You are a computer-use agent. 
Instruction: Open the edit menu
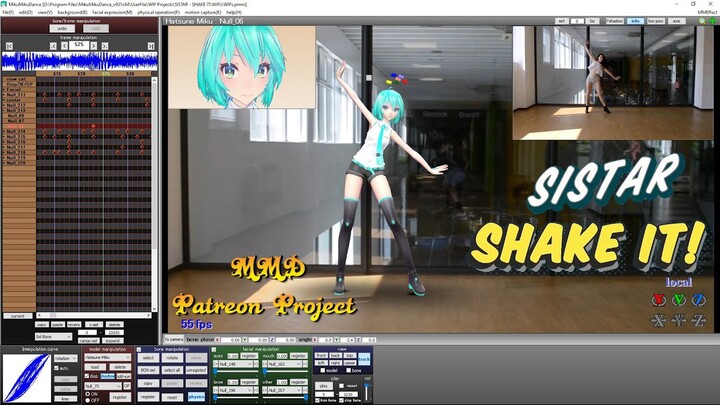tap(26, 12)
